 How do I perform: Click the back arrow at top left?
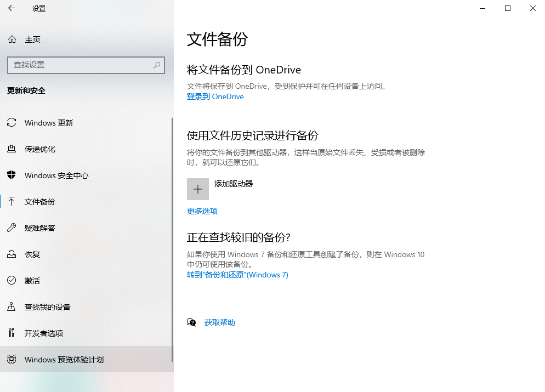(x=10, y=8)
